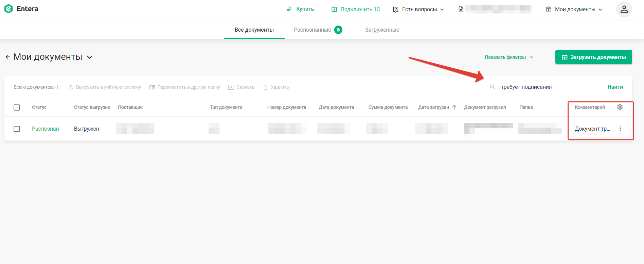Click Удалить toolbar action
Image resolution: width=644 pixels, height=264 pixels.
point(276,87)
